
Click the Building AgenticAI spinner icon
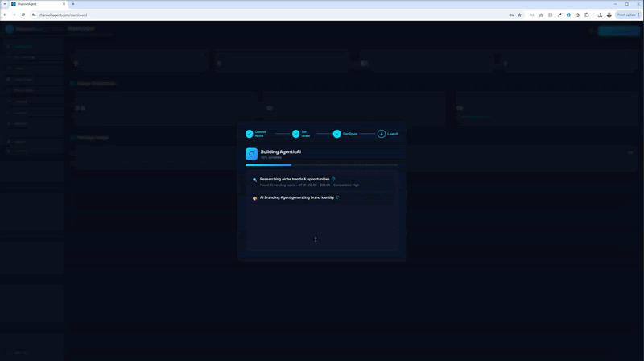[x=252, y=154]
